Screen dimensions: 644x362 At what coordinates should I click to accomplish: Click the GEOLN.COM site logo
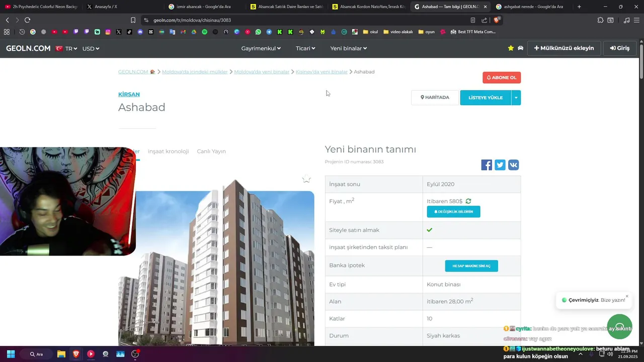(x=28, y=48)
